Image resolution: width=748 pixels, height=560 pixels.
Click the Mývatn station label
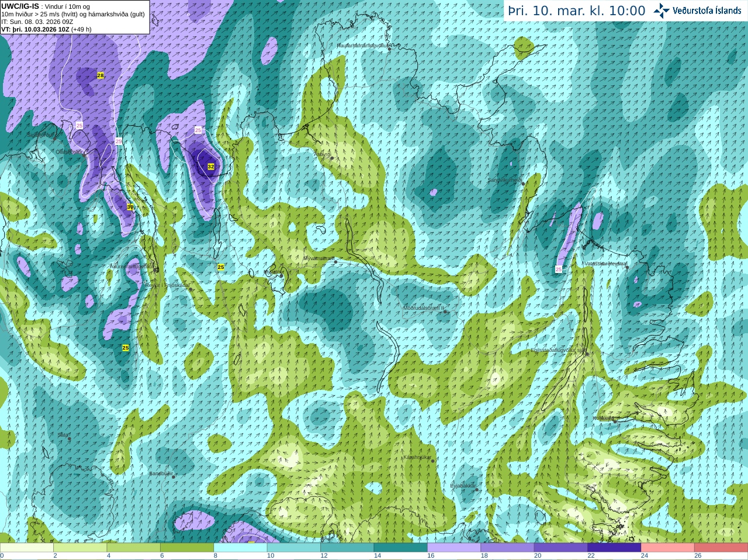click(272, 272)
